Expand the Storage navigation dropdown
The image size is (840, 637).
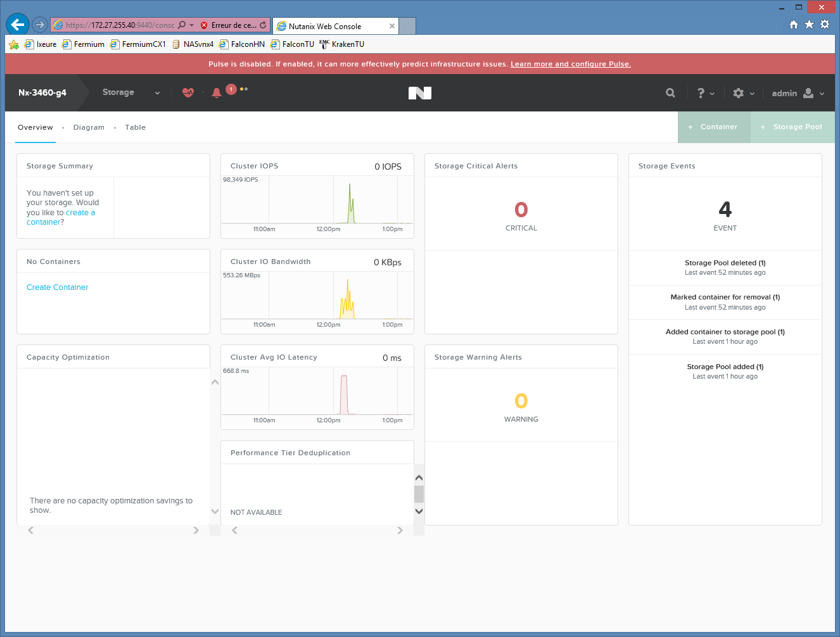click(x=130, y=92)
